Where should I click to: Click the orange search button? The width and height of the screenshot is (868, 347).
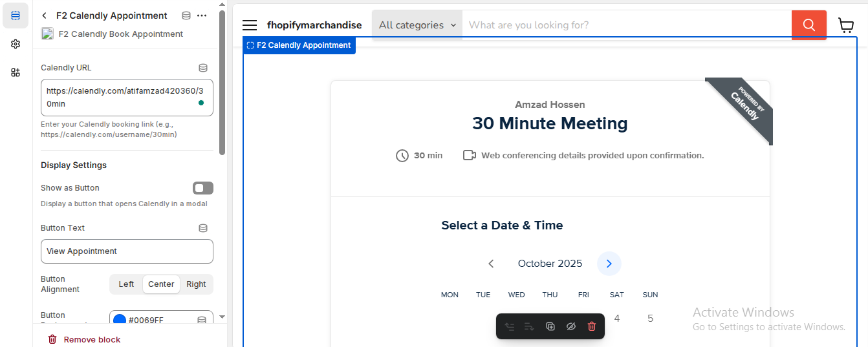pyautogui.click(x=808, y=25)
